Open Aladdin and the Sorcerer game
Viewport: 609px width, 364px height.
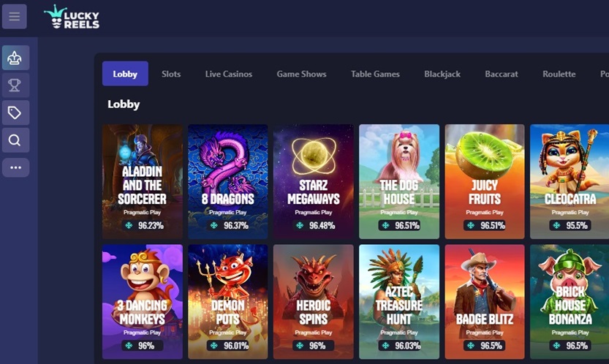[142, 181]
